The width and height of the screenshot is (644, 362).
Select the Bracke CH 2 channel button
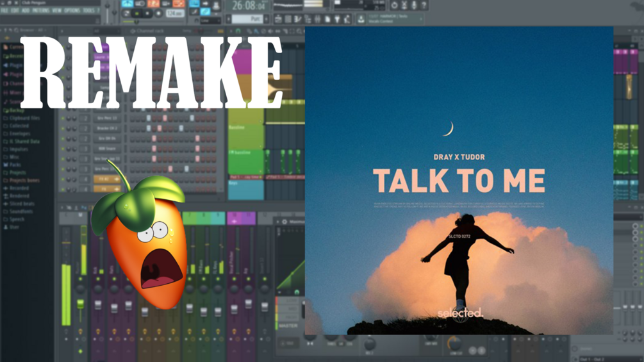107,129
